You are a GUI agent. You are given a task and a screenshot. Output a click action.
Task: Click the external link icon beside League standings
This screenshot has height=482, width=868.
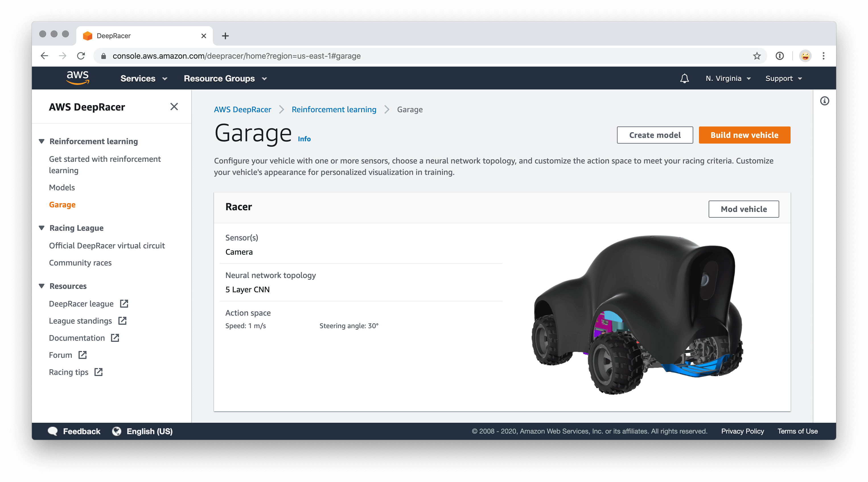[122, 320]
